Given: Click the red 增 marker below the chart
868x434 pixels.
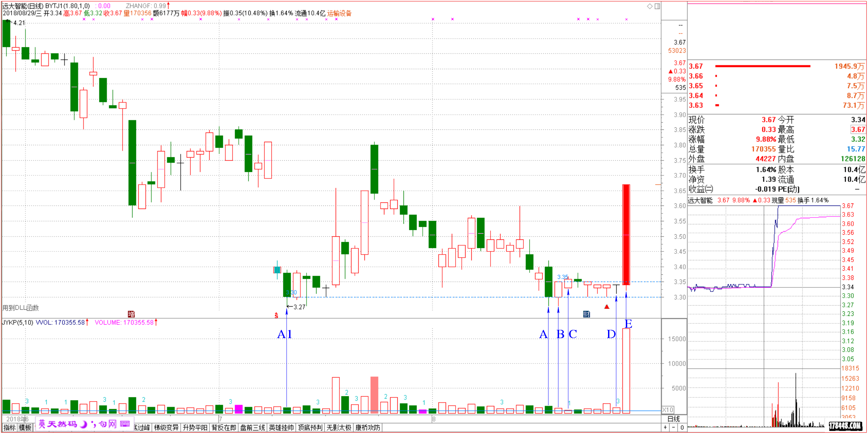Looking at the screenshot, I should pyautogui.click(x=131, y=314).
